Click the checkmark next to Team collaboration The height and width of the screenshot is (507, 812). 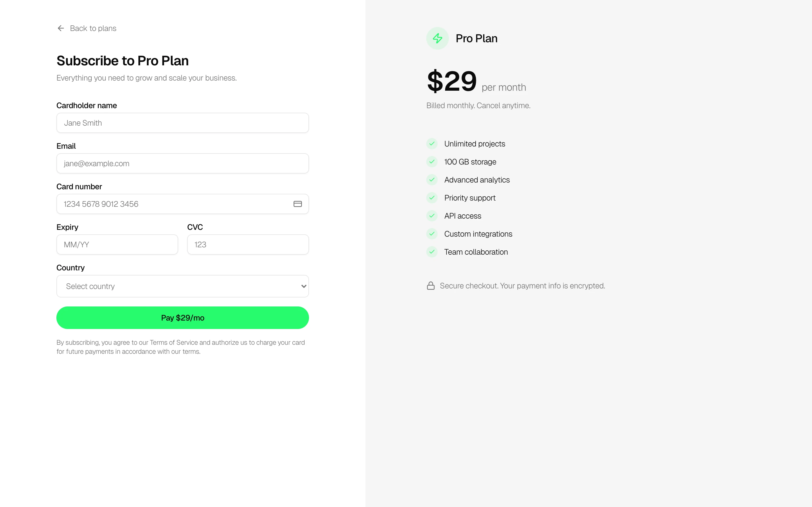pyautogui.click(x=432, y=252)
